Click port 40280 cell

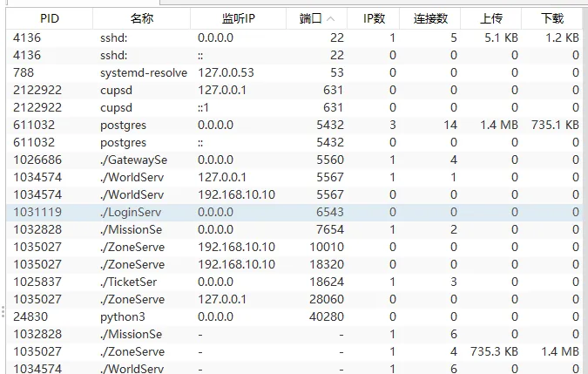(x=327, y=317)
